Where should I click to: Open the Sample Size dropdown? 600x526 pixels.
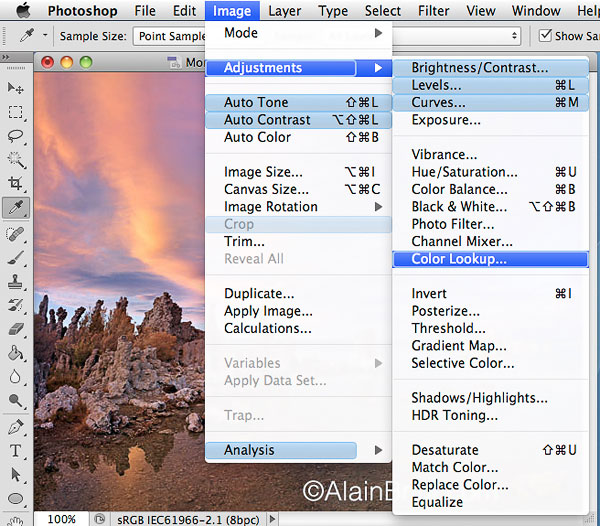168,35
